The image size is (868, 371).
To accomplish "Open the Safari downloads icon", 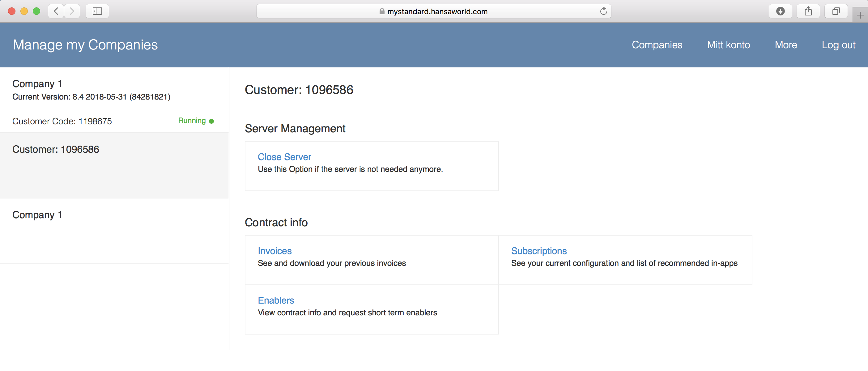I will tap(780, 11).
